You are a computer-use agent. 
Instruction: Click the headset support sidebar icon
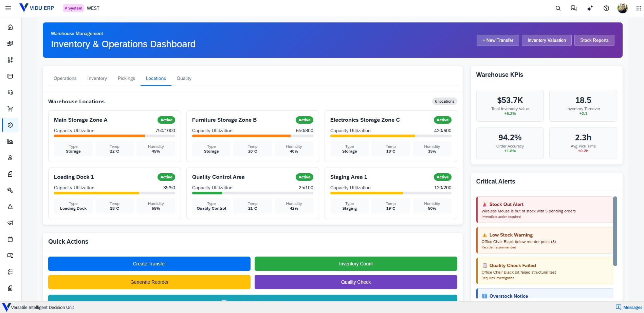tap(10, 92)
